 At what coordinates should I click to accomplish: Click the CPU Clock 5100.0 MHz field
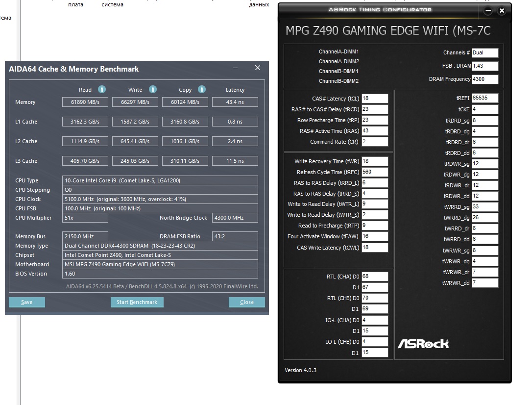click(x=160, y=199)
